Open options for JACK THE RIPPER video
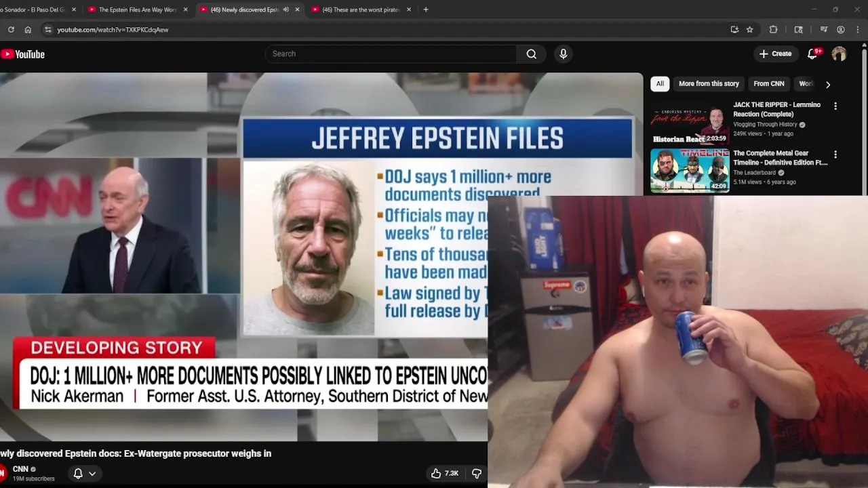The image size is (868, 488). pyautogui.click(x=835, y=106)
